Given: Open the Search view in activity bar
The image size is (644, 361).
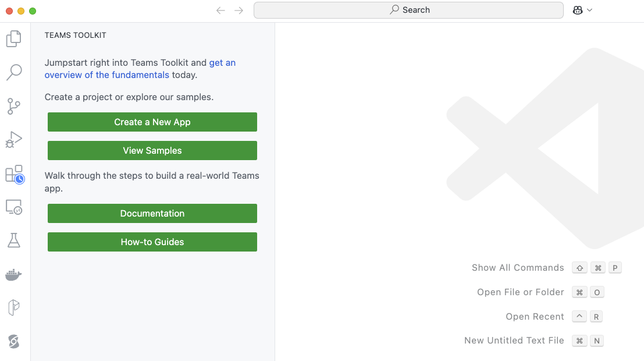Looking at the screenshot, I should [x=13, y=73].
